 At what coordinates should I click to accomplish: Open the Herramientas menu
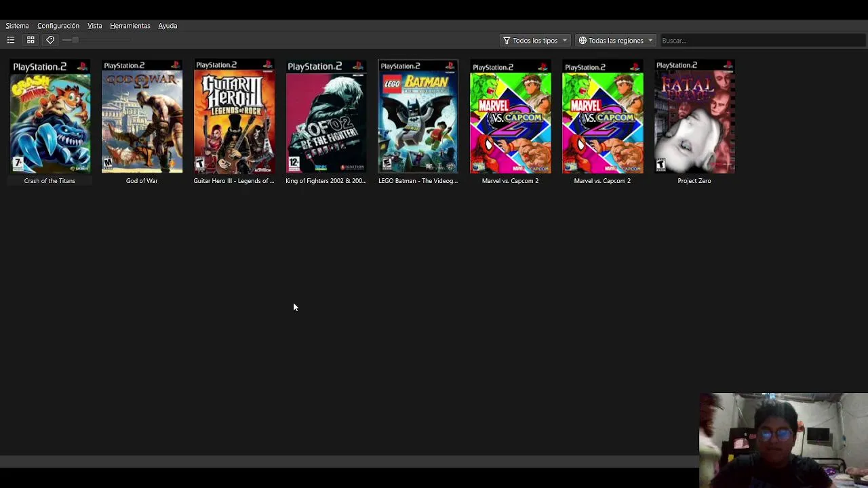[130, 26]
